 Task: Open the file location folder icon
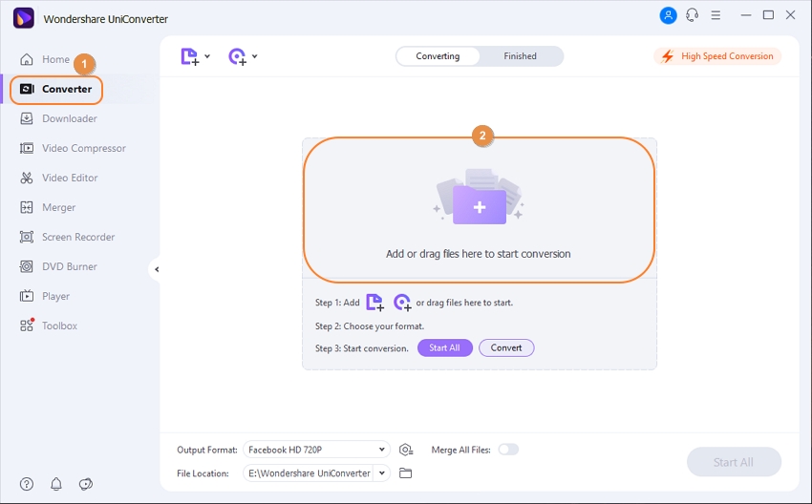coord(406,473)
